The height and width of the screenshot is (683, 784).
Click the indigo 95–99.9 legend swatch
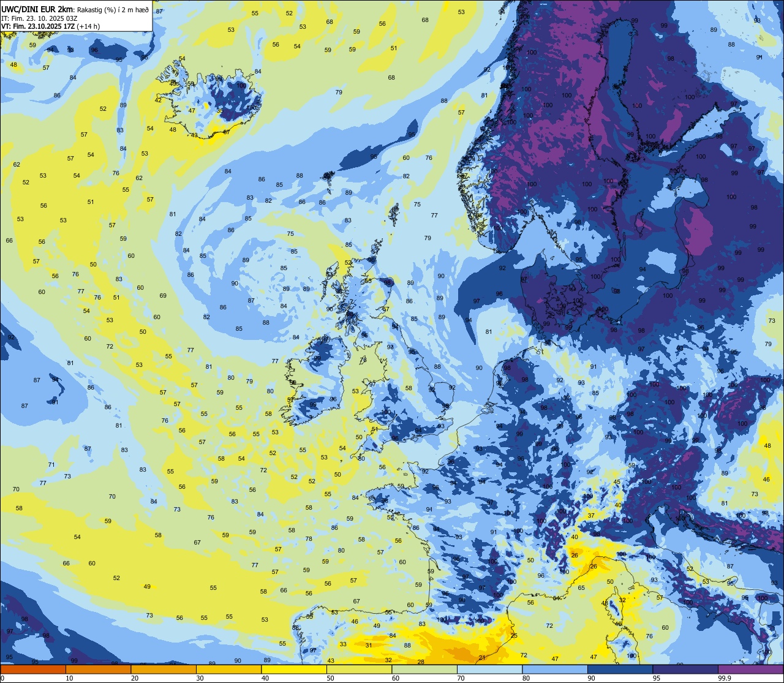pyautogui.click(x=685, y=670)
